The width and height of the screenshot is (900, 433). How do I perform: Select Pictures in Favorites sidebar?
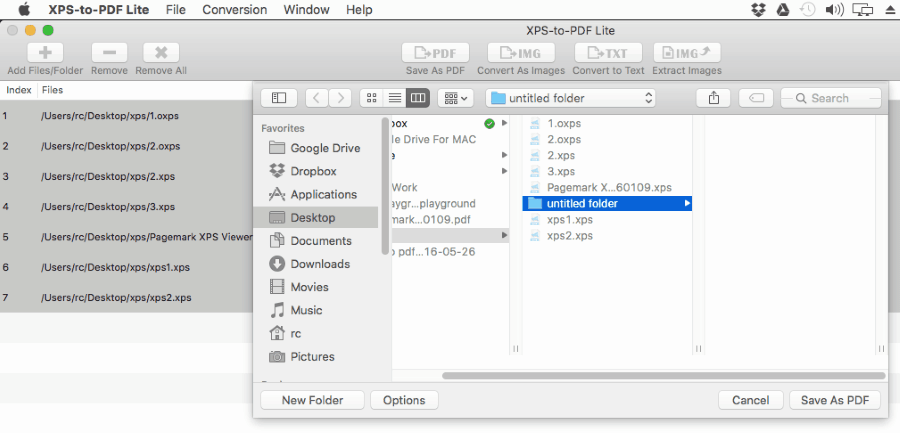(315, 357)
